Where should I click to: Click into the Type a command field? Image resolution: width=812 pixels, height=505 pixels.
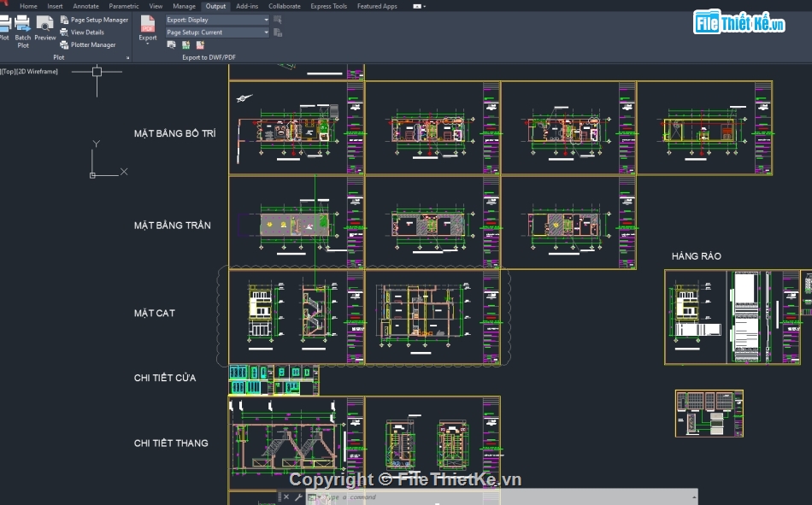point(503,497)
